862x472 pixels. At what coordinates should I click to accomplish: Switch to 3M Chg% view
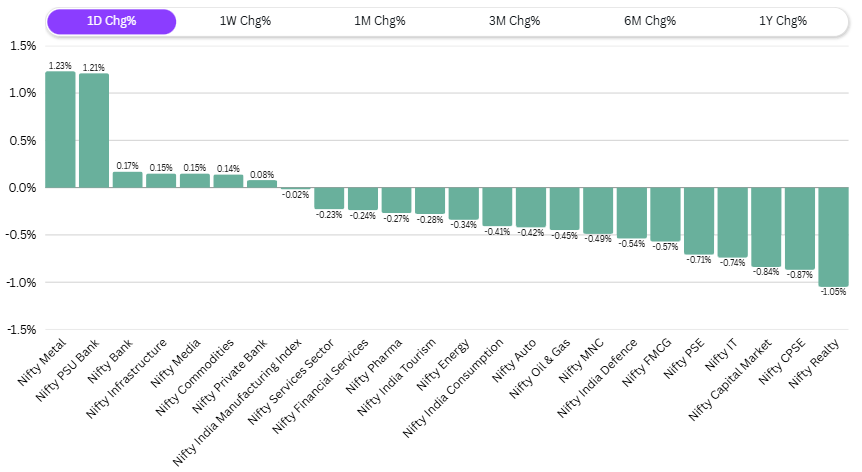(515, 21)
